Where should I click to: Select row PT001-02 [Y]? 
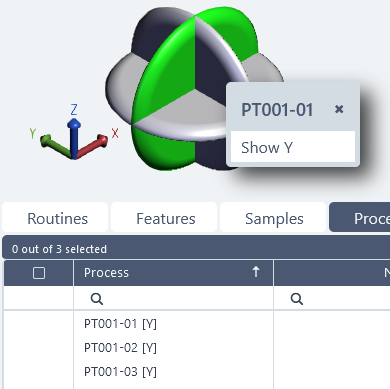[x=120, y=348]
